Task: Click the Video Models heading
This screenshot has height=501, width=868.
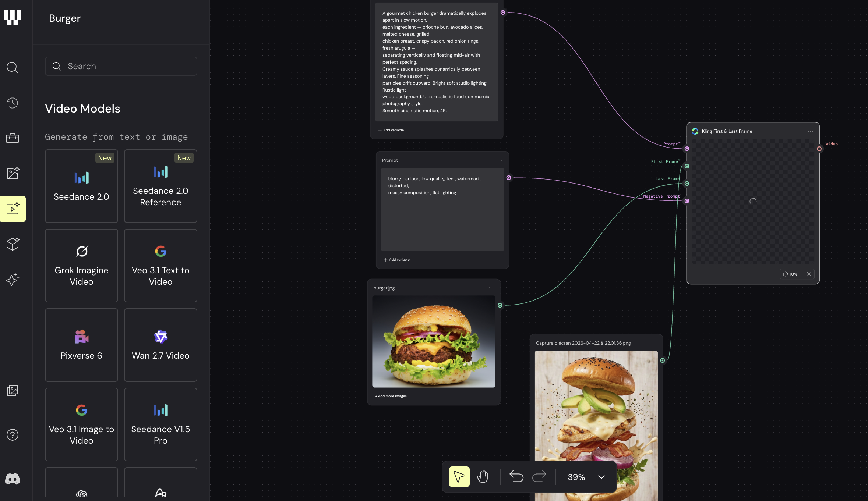Action: click(x=82, y=109)
